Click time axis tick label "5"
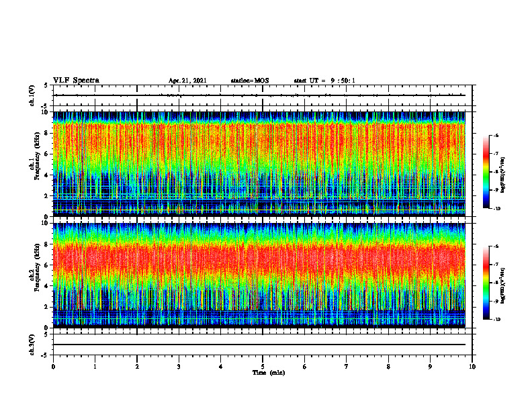Viewport: 532px width, 411px height. pyautogui.click(x=263, y=367)
